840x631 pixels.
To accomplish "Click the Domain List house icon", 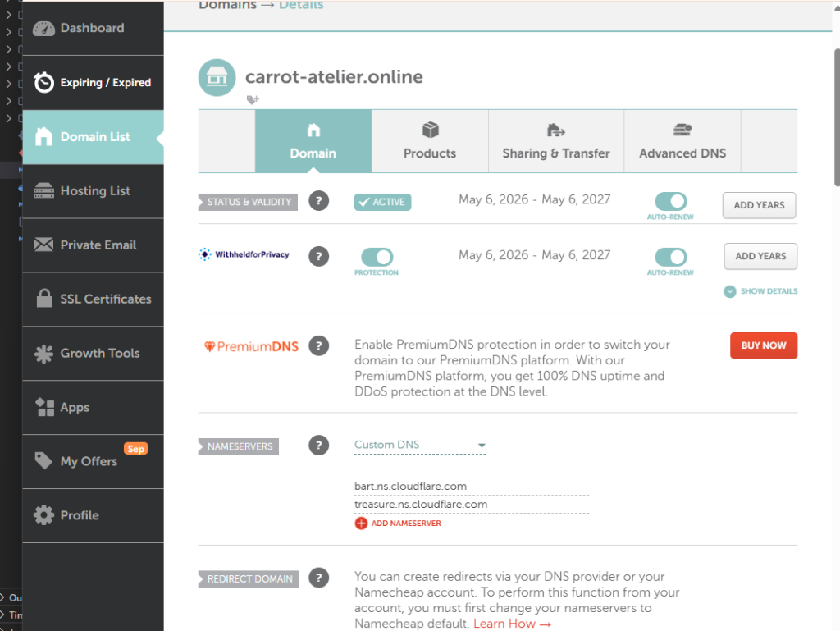I will (x=43, y=136).
